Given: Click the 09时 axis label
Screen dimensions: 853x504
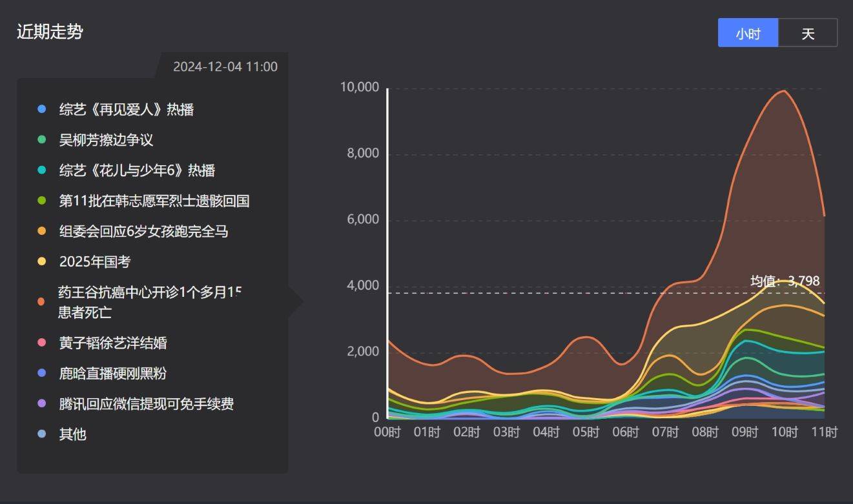Looking at the screenshot, I should tap(745, 432).
